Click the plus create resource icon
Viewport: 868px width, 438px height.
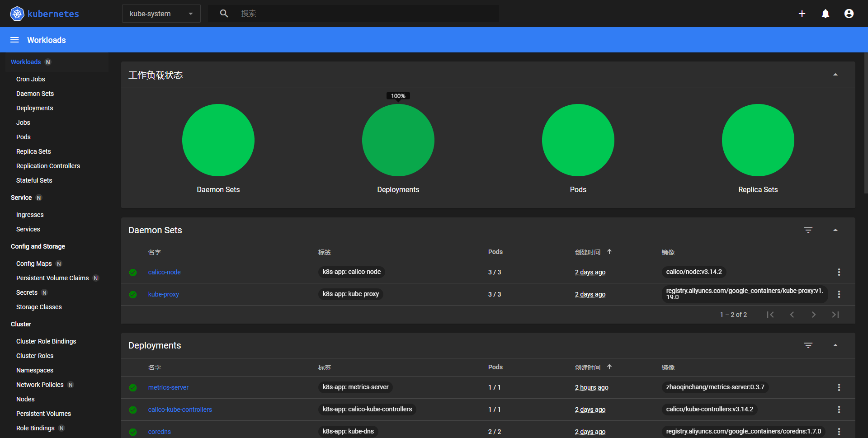click(x=802, y=14)
